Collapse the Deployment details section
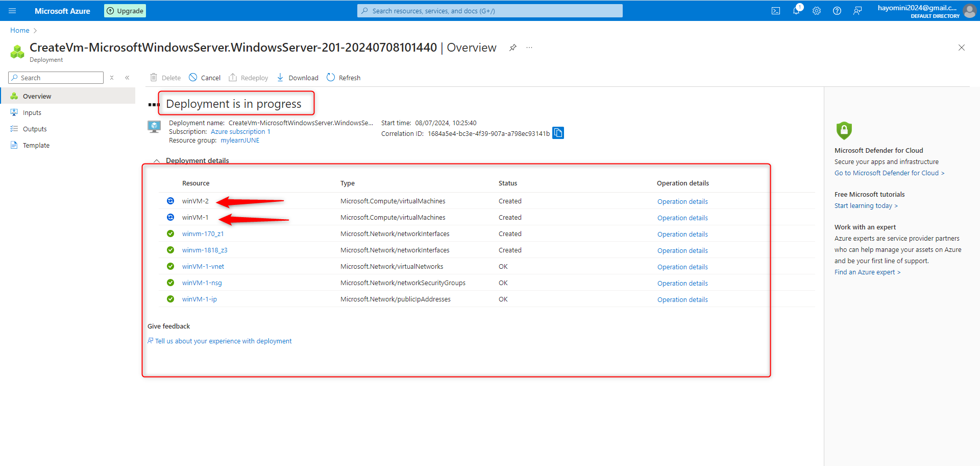 157,161
